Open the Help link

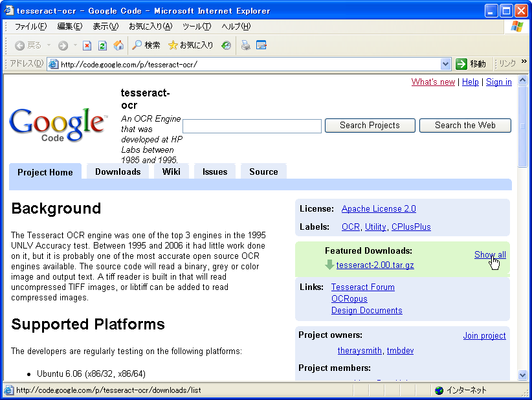471,82
